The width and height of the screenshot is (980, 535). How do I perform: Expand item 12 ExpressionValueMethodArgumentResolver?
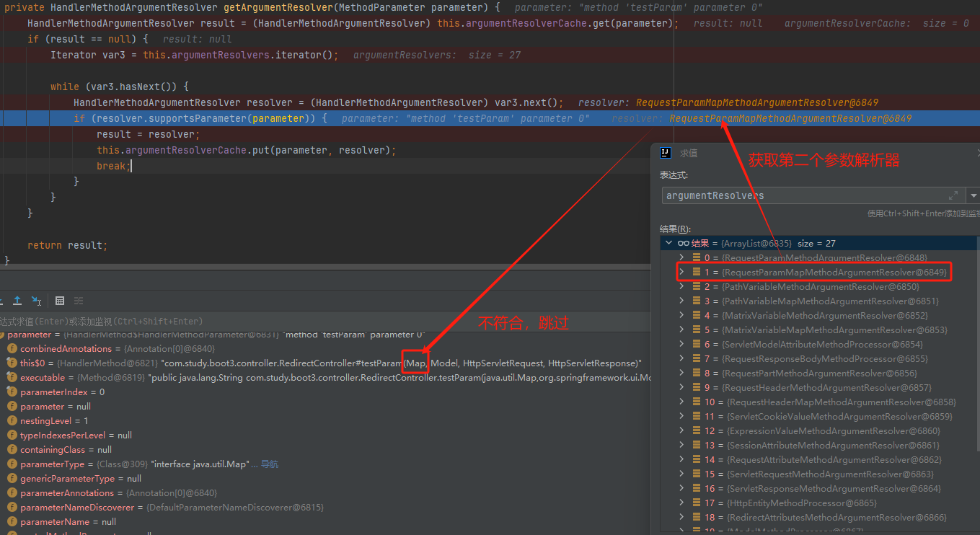pos(681,431)
